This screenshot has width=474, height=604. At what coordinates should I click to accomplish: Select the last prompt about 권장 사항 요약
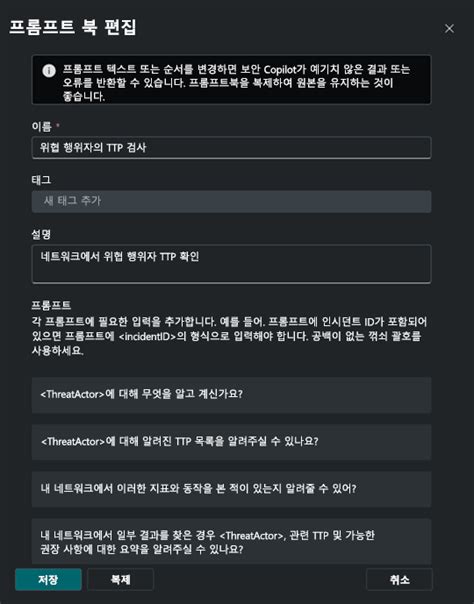click(231, 542)
